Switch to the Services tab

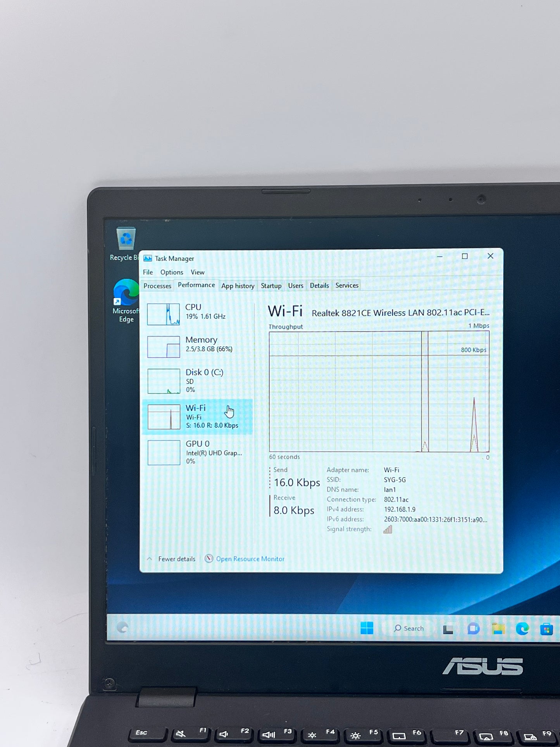click(x=347, y=286)
